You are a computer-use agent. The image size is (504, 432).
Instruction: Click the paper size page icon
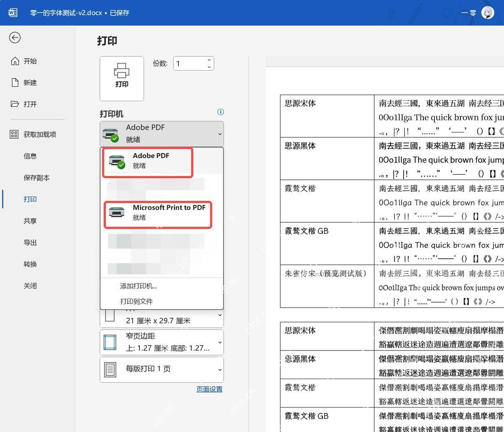[x=110, y=316]
